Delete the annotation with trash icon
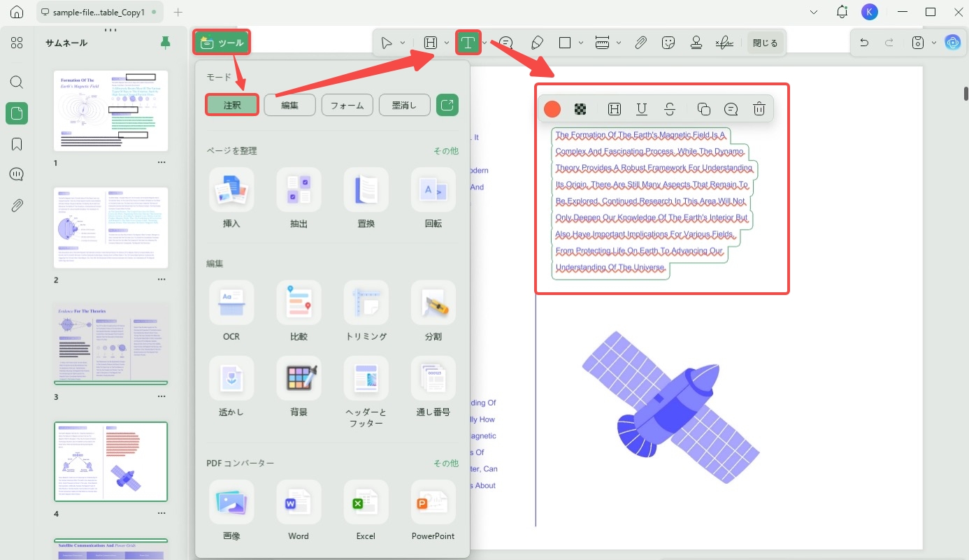Screen dimensions: 969x560 (x=759, y=109)
